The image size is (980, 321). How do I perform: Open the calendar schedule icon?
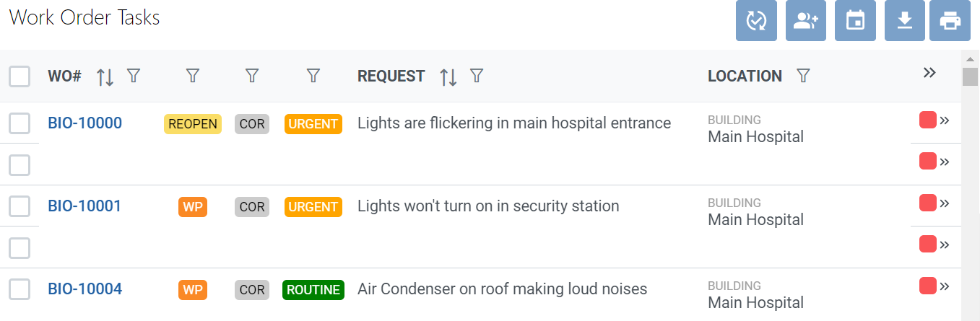tap(855, 21)
